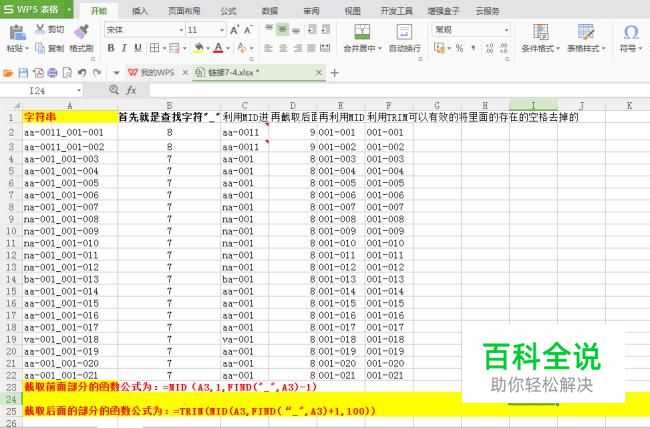Click the Name Box showing I24
This screenshot has height=428, width=650.
pyautogui.click(x=37, y=90)
